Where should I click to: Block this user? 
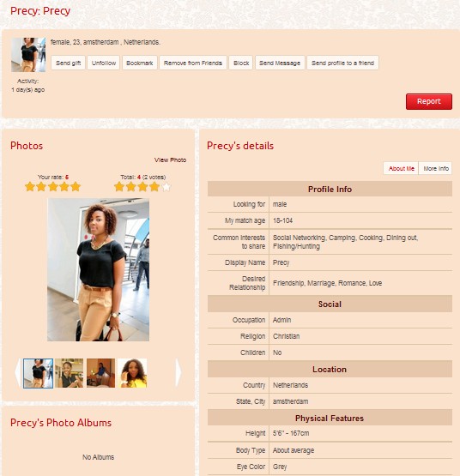point(241,63)
